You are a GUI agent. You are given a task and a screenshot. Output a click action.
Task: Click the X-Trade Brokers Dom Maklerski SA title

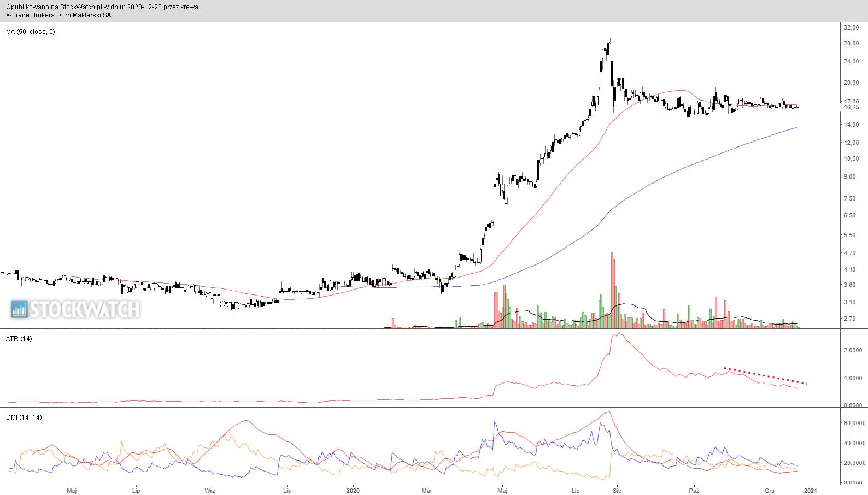[x=58, y=15]
